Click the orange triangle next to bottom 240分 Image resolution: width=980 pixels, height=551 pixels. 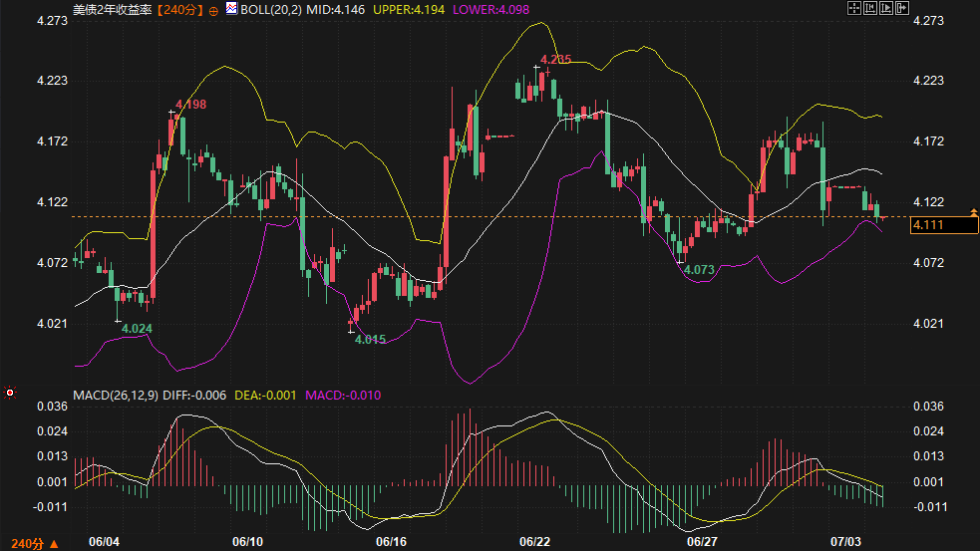55,544
